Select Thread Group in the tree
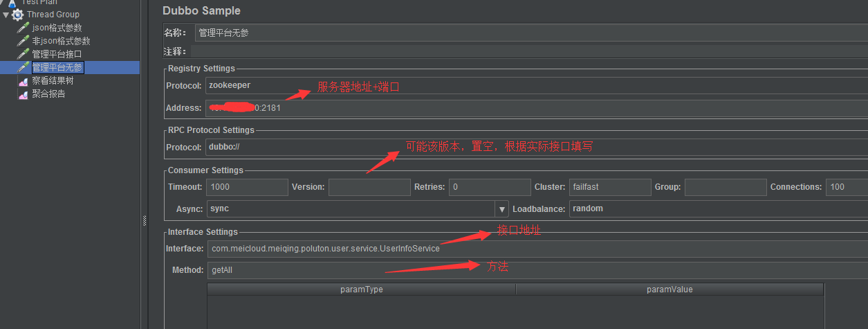 click(x=53, y=15)
